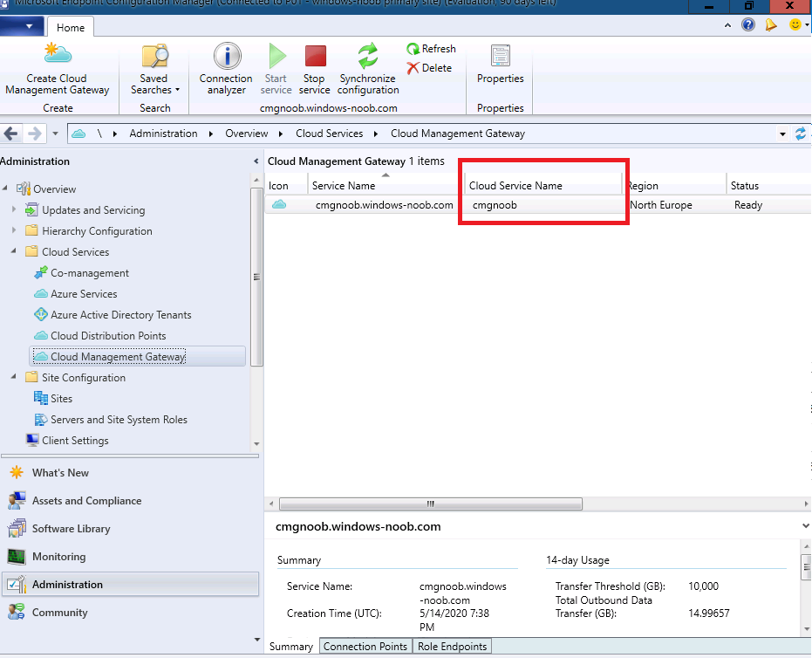Image resolution: width=812 pixels, height=658 pixels.
Task: Click the Delete ribbon button
Action: point(429,68)
